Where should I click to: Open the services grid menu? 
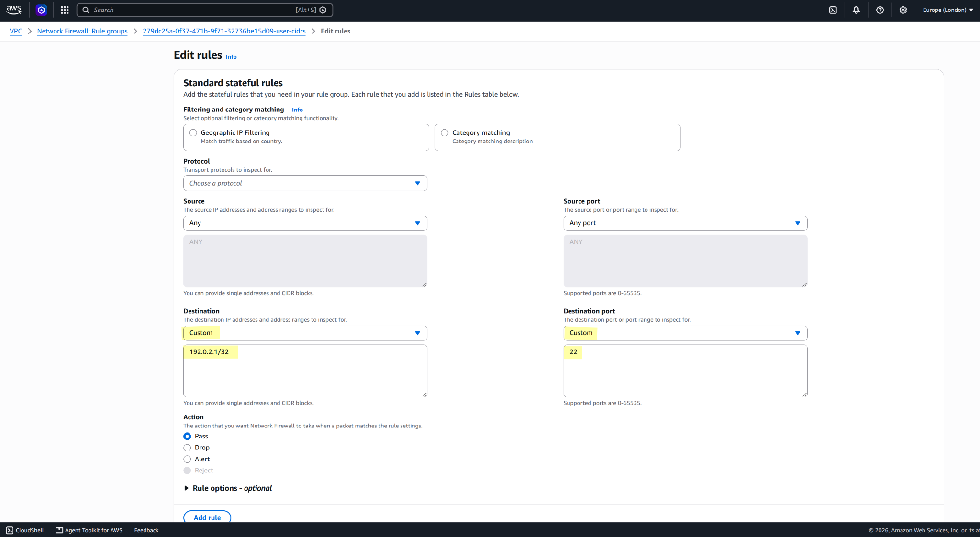point(65,10)
